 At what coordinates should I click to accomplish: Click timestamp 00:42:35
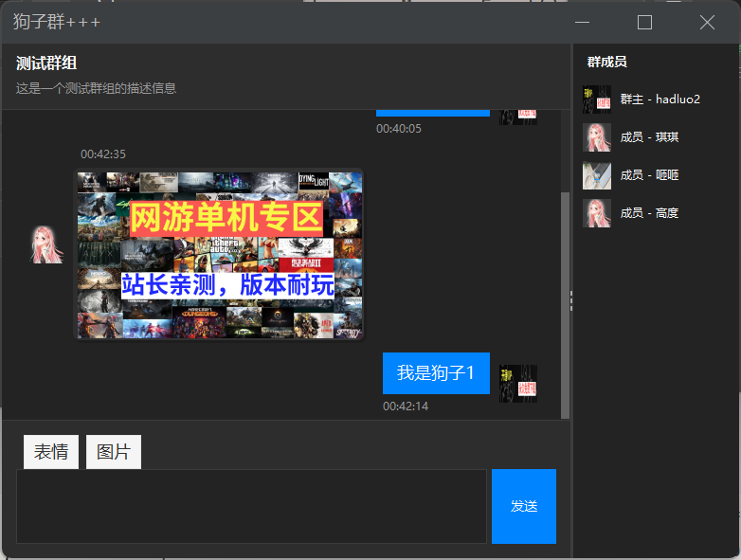tap(103, 154)
